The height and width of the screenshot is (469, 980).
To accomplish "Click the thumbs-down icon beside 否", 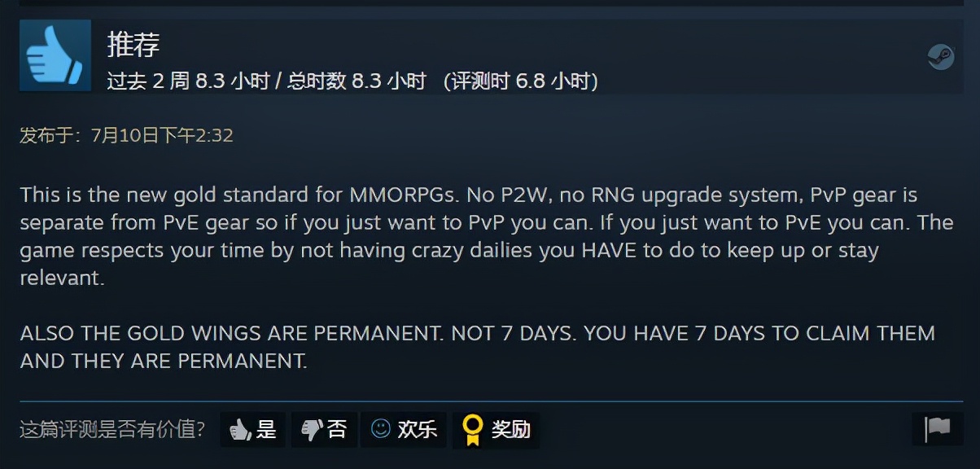I will pos(312,429).
